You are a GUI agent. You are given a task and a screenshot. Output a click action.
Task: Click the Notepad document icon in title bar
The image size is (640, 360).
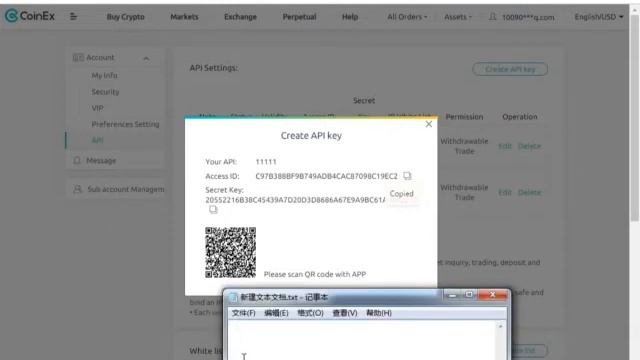point(233,297)
